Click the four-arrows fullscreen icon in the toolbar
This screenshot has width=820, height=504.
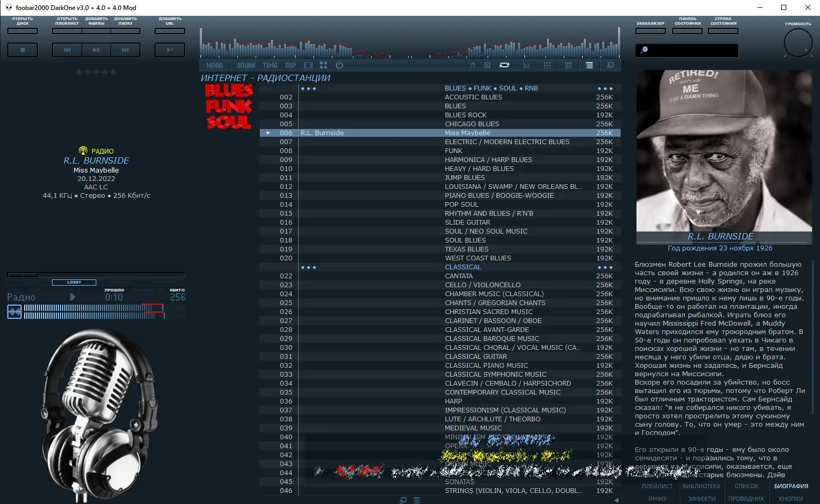pyautogui.click(x=323, y=65)
